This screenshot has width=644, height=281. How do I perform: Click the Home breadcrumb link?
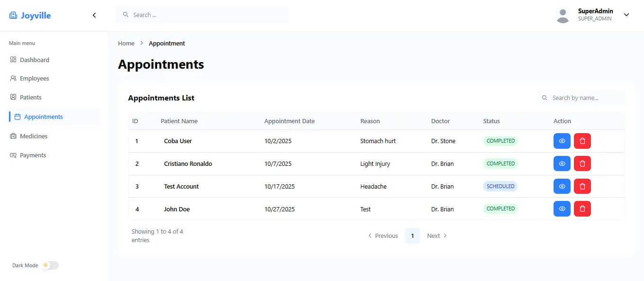(x=126, y=43)
